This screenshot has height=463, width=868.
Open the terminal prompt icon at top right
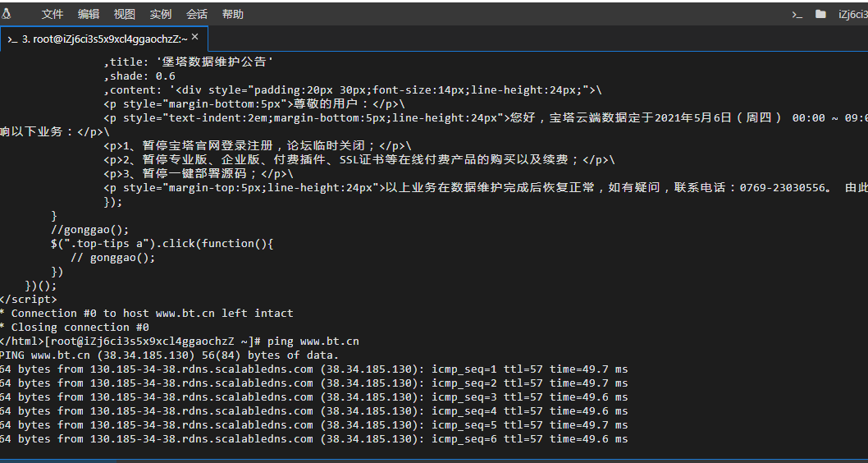click(797, 15)
